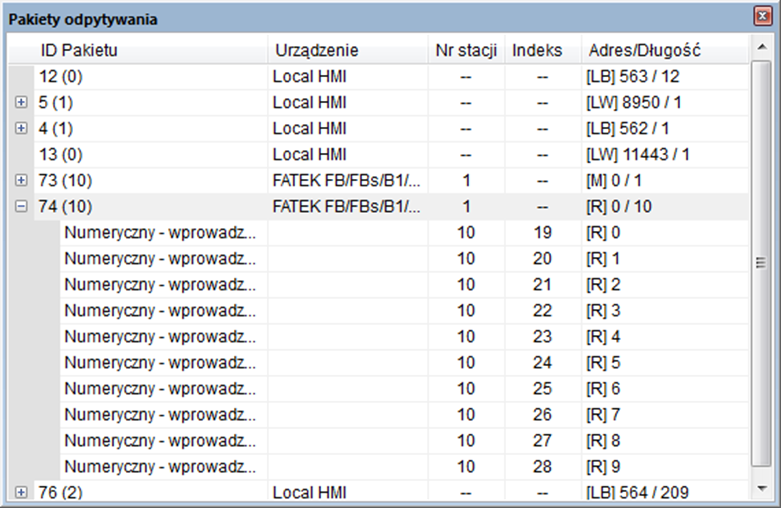Viewport: 781px width, 508px height.
Task: Select Numeryczny row with index 23
Action: click(404, 336)
